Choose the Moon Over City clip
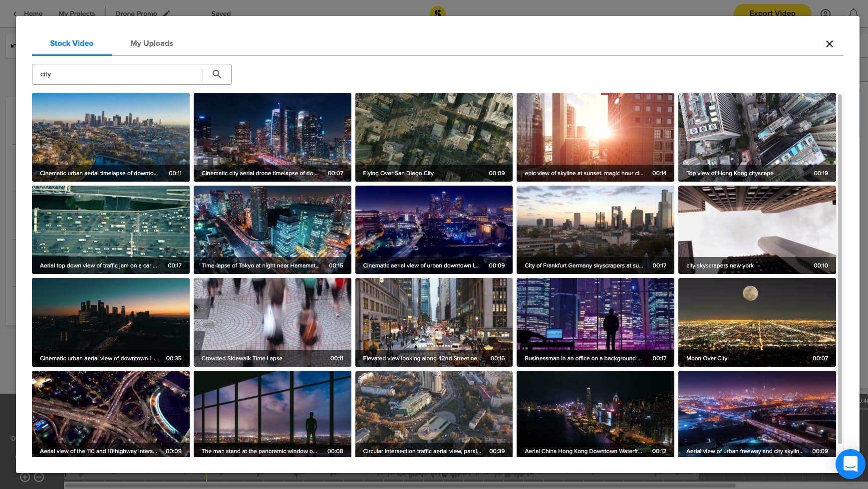868x489 pixels. pos(756,322)
